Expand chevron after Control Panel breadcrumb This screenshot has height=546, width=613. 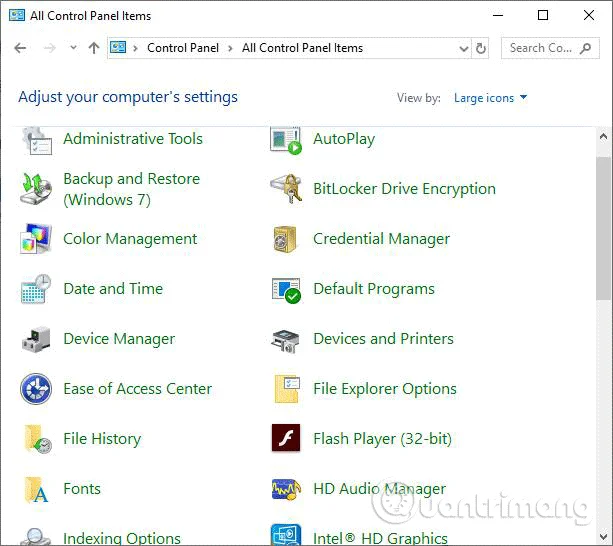230,48
